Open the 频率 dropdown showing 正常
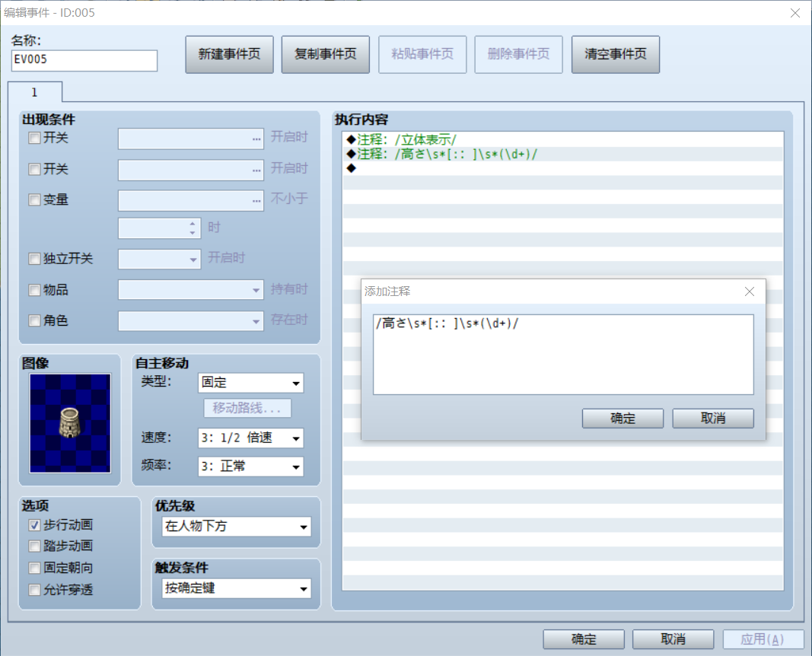 tap(250, 467)
